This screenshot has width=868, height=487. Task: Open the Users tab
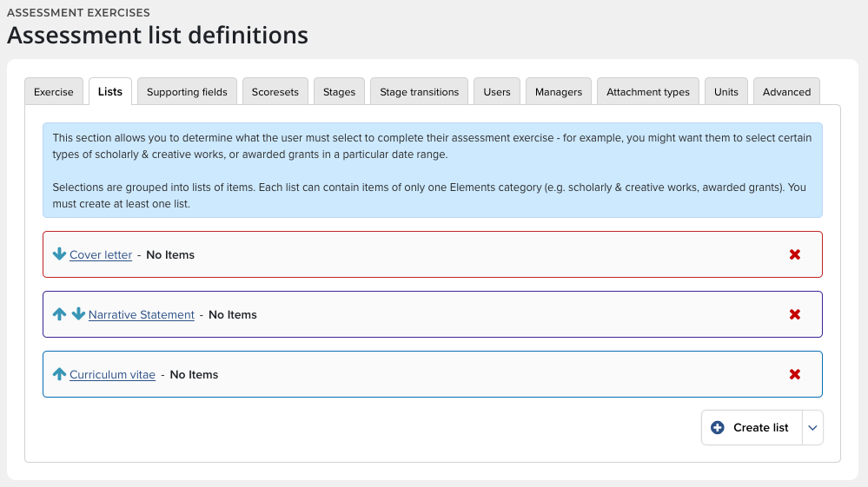497,92
